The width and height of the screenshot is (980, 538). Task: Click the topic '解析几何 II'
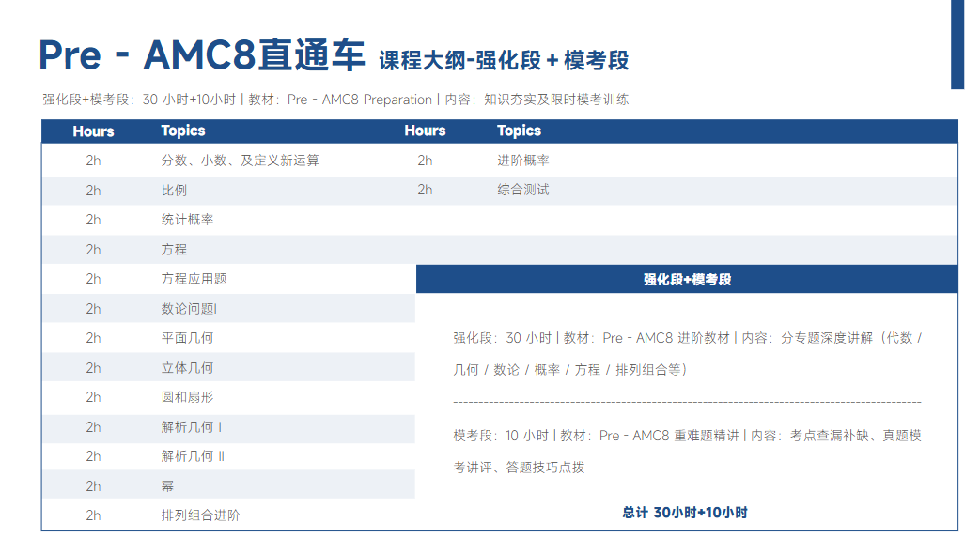193,456
